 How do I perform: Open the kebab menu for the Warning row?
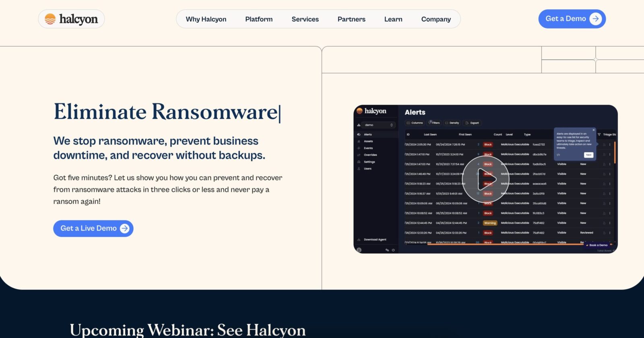point(610,223)
